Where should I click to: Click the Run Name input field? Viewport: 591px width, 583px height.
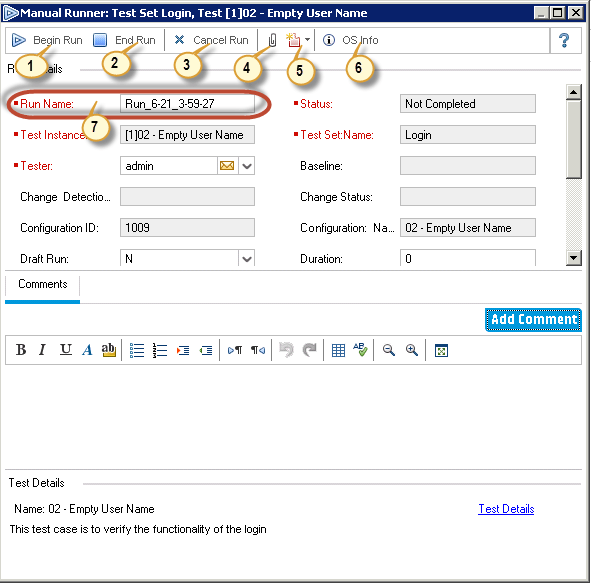click(x=187, y=104)
